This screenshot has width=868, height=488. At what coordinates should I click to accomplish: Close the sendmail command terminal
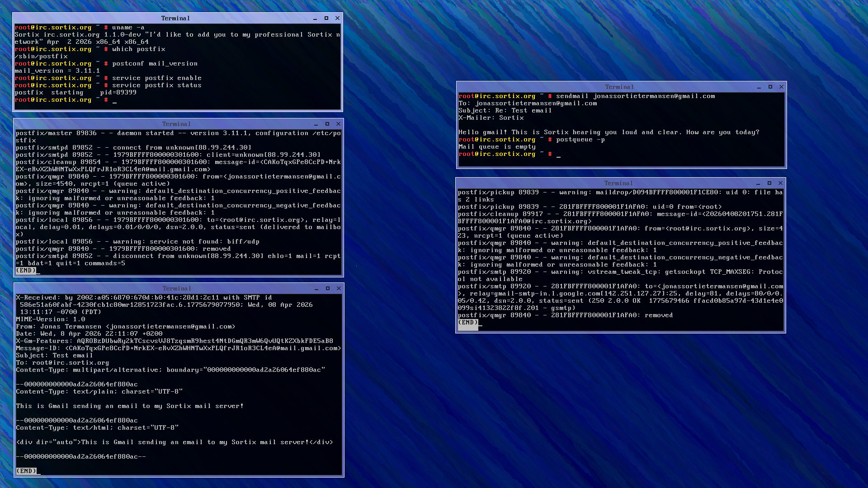tap(781, 87)
